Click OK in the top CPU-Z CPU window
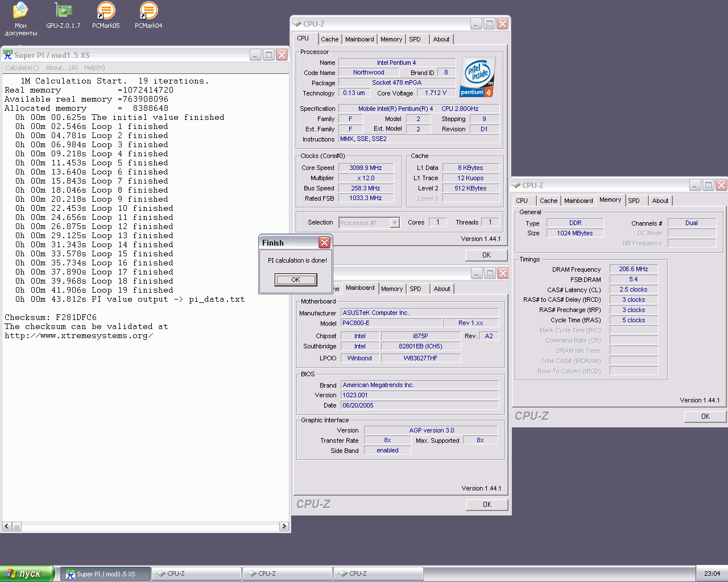Screen dimensions: 728x582 [486, 255]
